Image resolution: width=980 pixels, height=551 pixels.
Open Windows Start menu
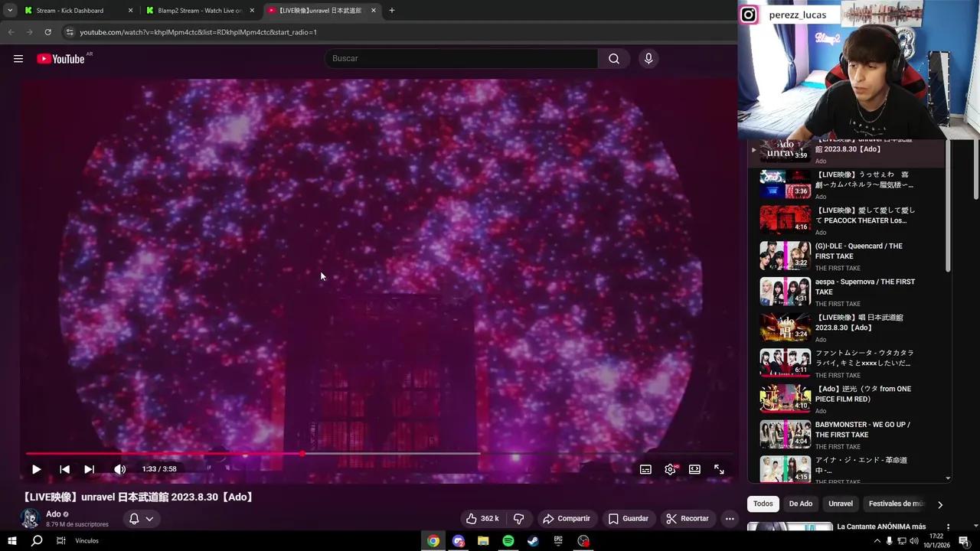[x=11, y=541]
